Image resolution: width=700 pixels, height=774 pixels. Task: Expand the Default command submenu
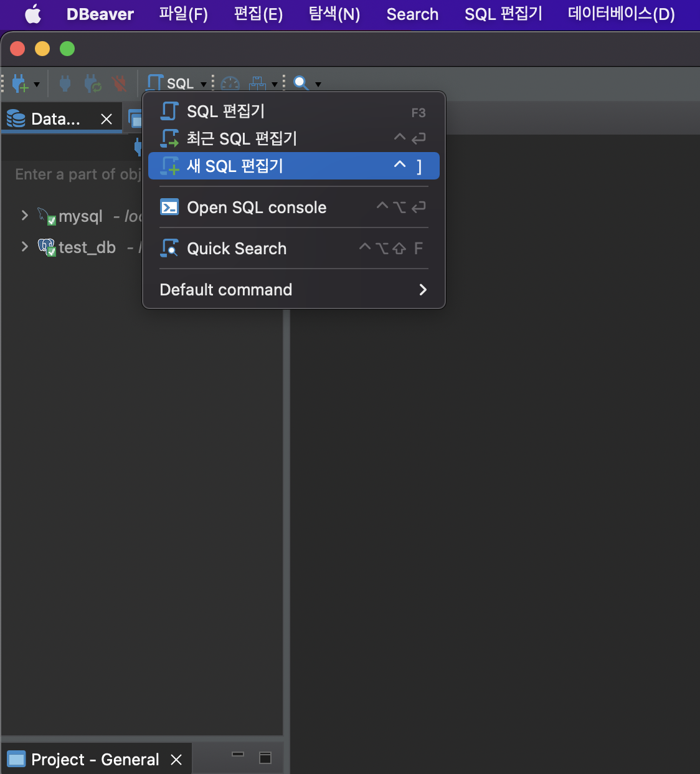click(x=294, y=290)
